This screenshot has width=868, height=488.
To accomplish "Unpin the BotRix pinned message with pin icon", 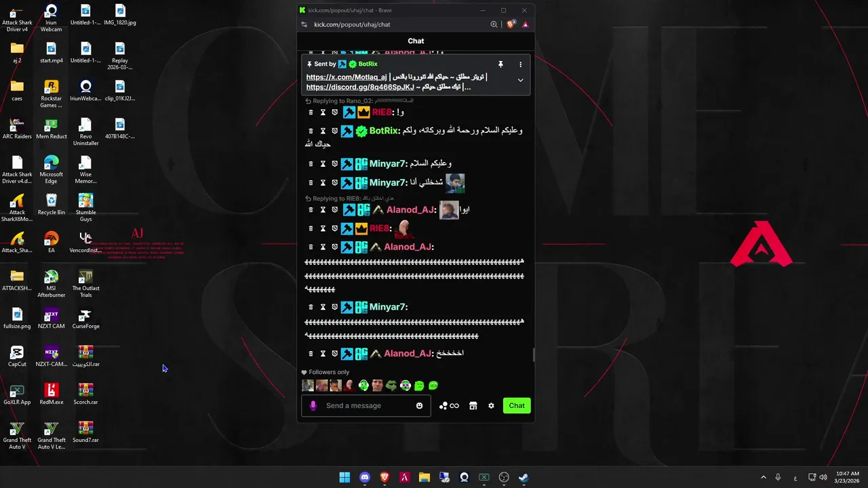I will point(500,64).
